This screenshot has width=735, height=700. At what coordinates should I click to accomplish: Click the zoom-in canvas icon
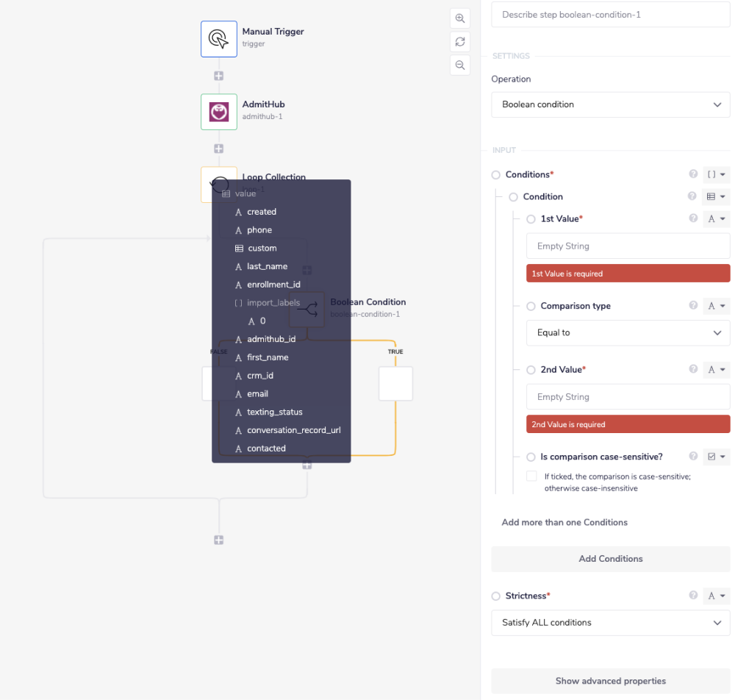point(459,18)
